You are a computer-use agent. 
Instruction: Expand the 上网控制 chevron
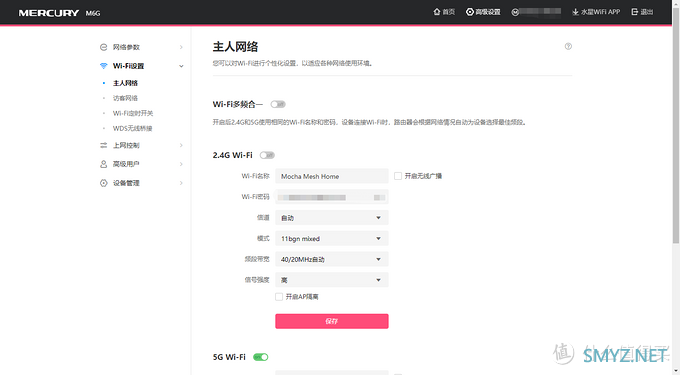(x=181, y=145)
